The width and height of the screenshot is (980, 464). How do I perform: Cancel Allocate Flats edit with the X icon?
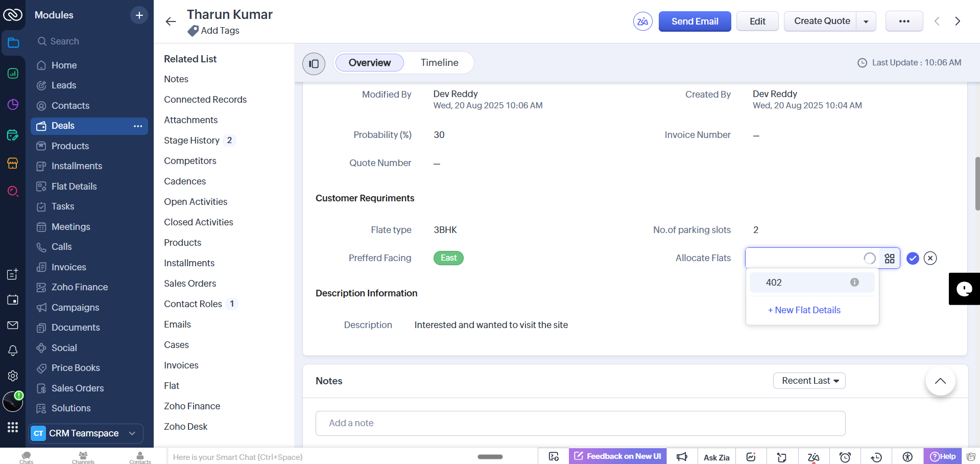coord(930,259)
